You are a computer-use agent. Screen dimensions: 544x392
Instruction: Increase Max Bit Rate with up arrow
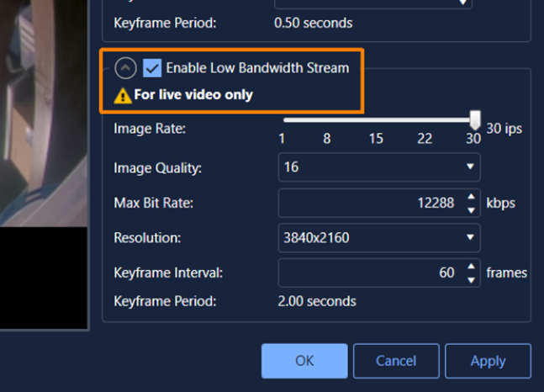click(x=470, y=198)
